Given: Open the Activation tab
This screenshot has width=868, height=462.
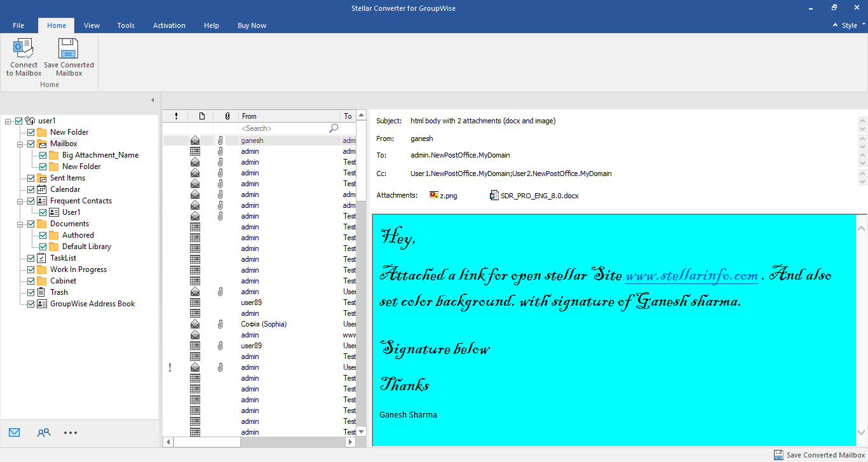Looking at the screenshot, I should coord(169,25).
